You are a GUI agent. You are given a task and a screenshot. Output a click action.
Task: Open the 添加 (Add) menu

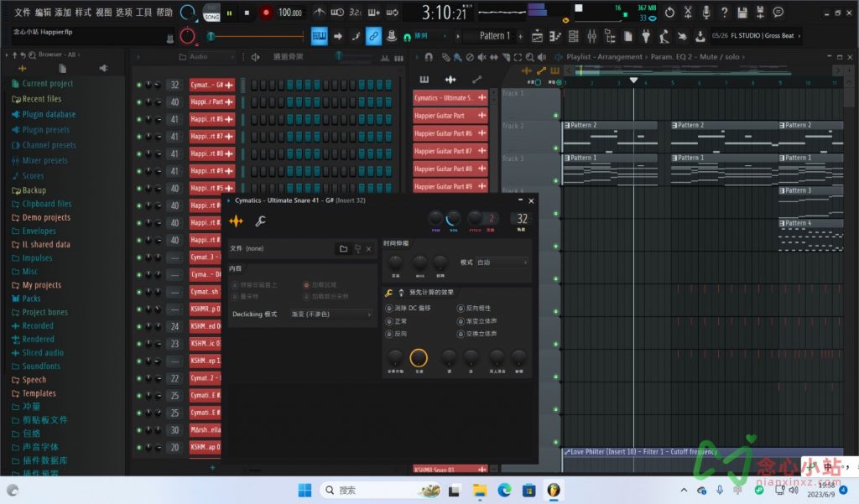tap(63, 12)
